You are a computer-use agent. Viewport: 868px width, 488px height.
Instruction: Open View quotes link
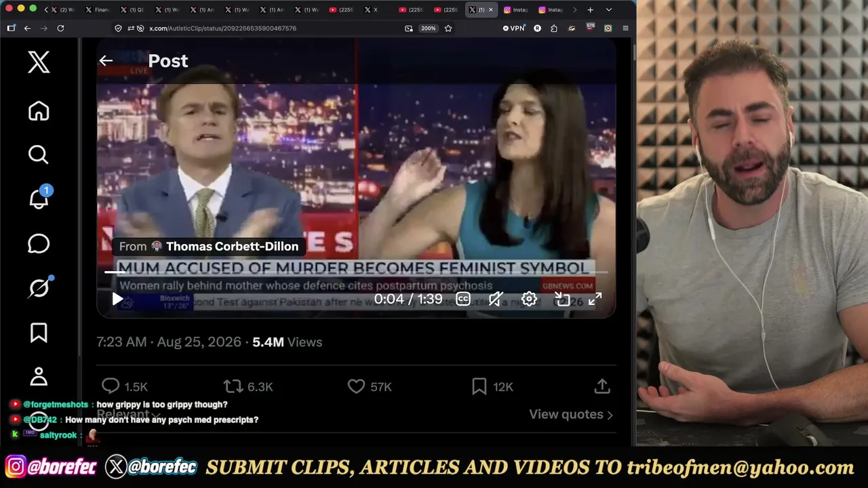coord(571,414)
